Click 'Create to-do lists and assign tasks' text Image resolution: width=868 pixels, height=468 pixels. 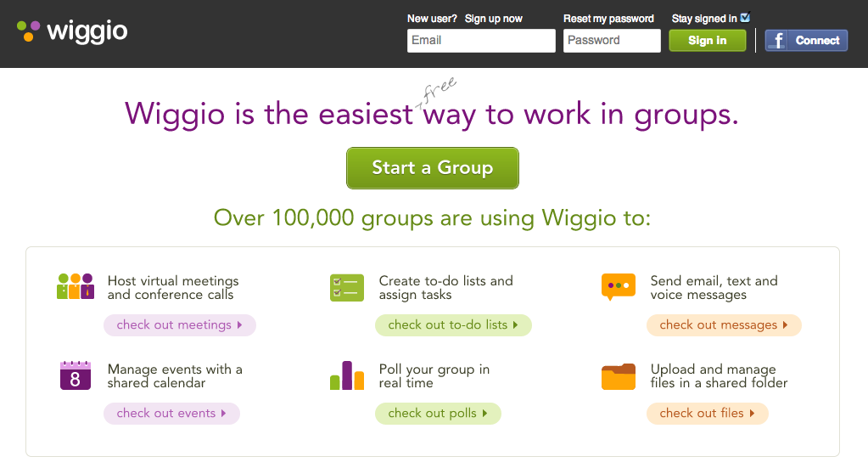click(445, 287)
